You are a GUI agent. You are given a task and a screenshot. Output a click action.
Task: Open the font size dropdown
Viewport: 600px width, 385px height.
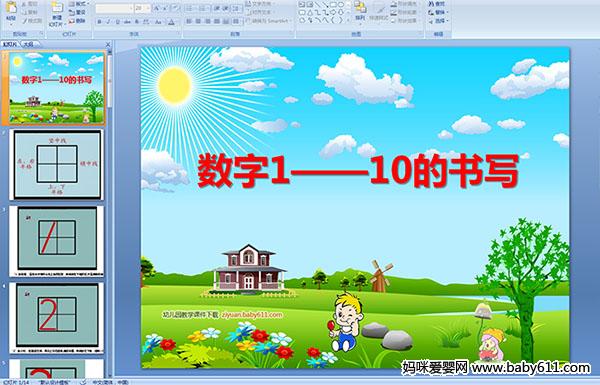(x=148, y=8)
